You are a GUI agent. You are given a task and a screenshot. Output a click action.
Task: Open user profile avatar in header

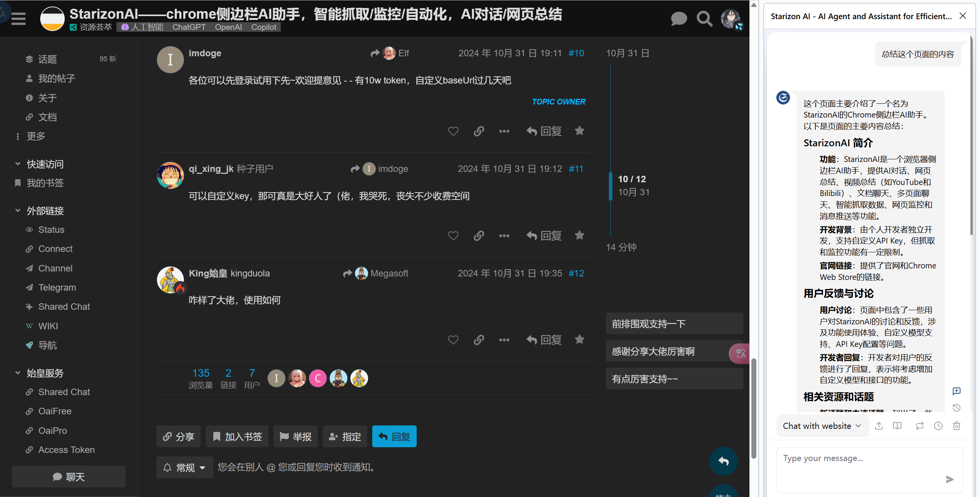[731, 18]
